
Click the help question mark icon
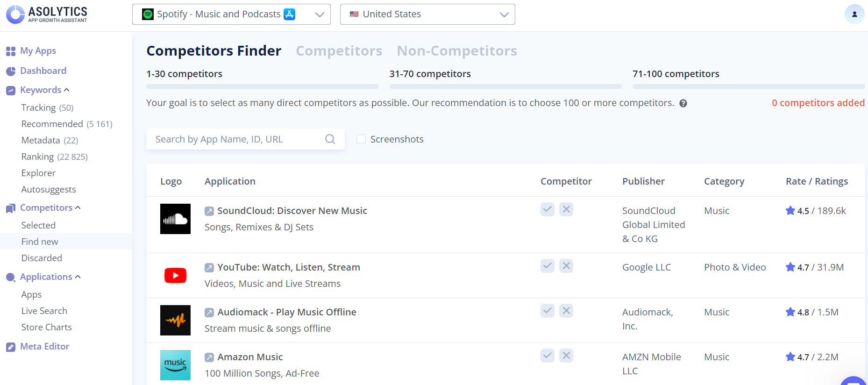[683, 103]
